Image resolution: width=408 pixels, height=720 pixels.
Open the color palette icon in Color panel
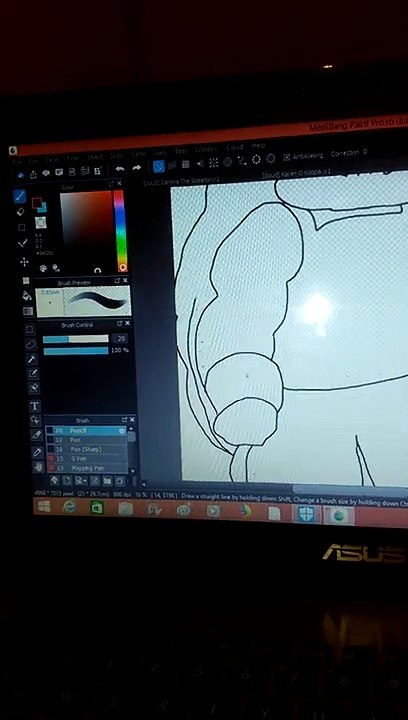(x=43, y=268)
